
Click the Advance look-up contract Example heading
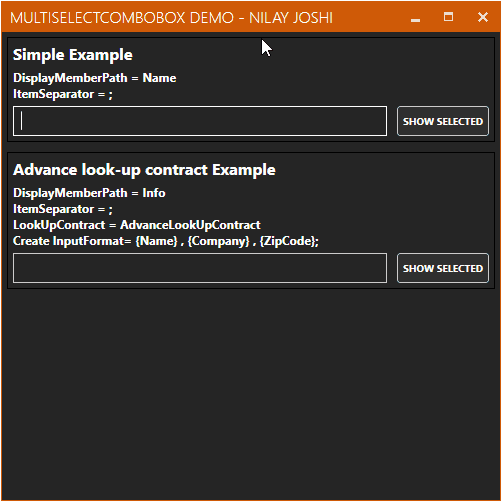(144, 170)
